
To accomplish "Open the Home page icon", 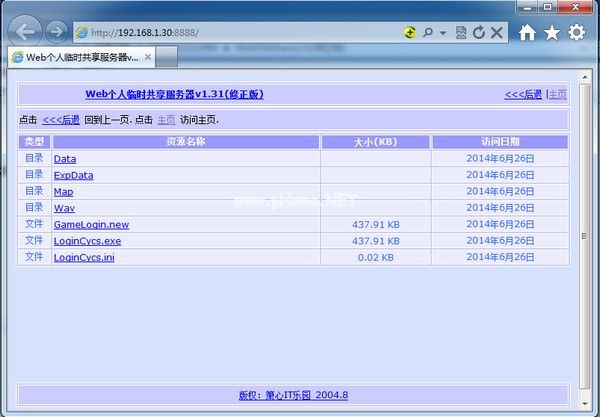I will pos(527,32).
